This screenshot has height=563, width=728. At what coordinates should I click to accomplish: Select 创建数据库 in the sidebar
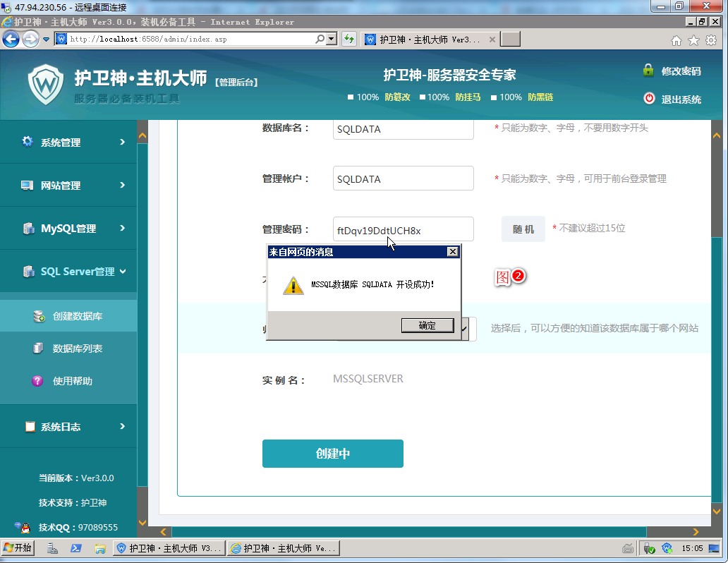click(x=77, y=316)
